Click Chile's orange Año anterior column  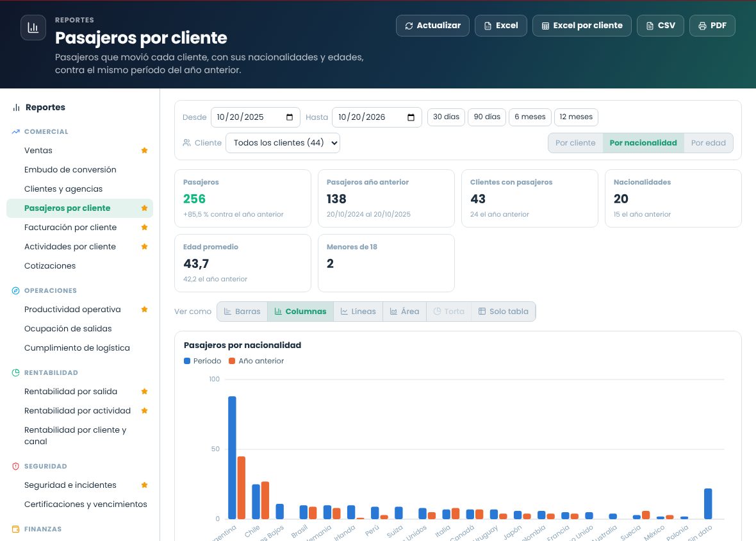(x=265, y=501)
